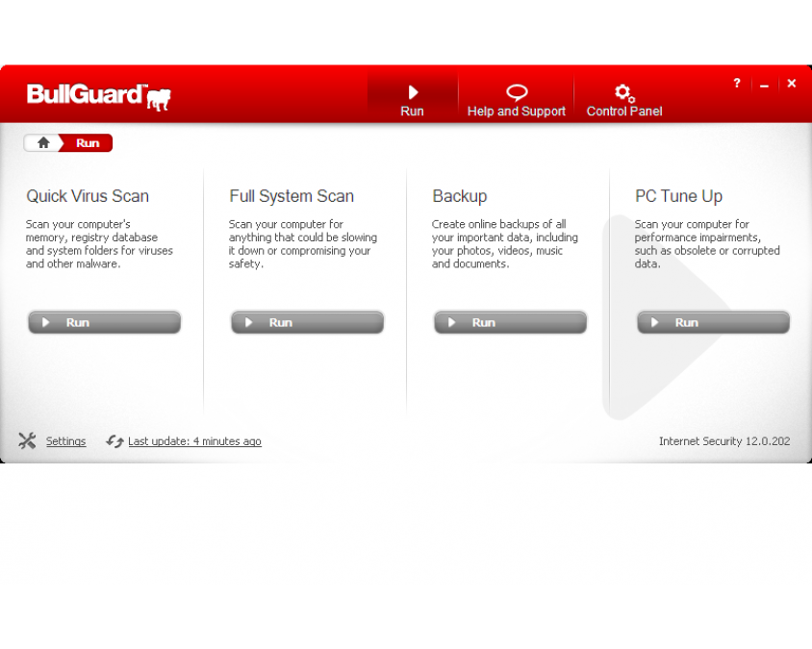Click the PC Tune Up heading
The width and height of the screenshot is (812, 649).
click(x=679, y=196)
